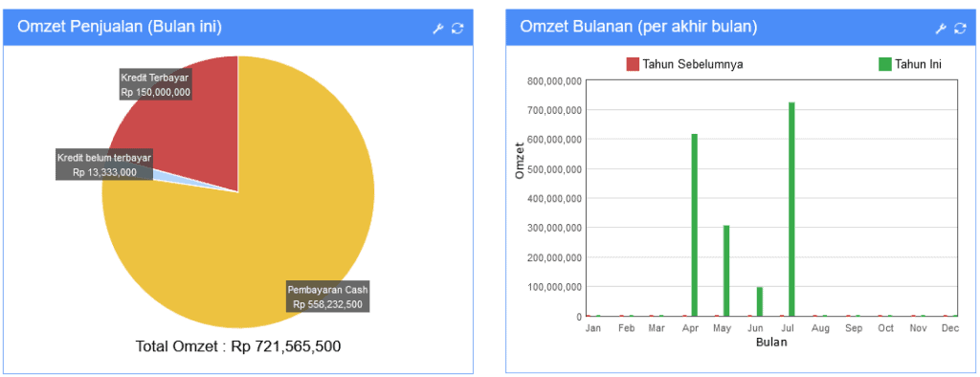This screenshot has width=980, height=377.
Task: Click the Omzet Bulanan (per akhir bulan) title
Action: (638, 27)
